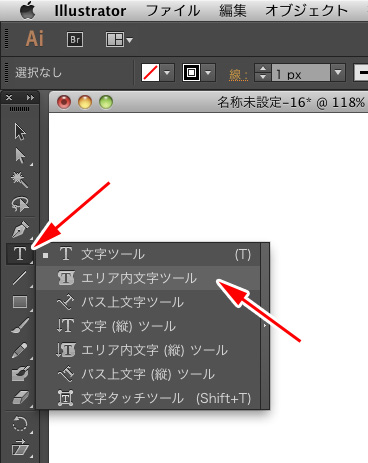Select the Pen tool
The width and height of the screenshot is (368, 463).
click(x=20, y=230)
